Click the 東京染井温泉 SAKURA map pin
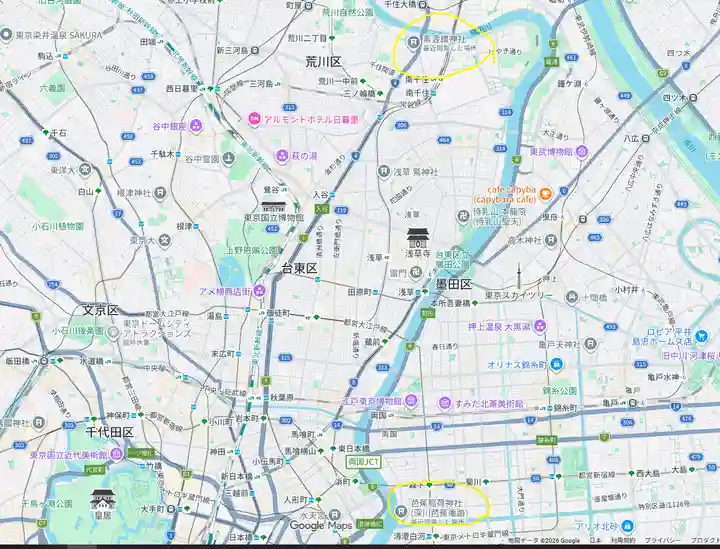 coord(6,35)
